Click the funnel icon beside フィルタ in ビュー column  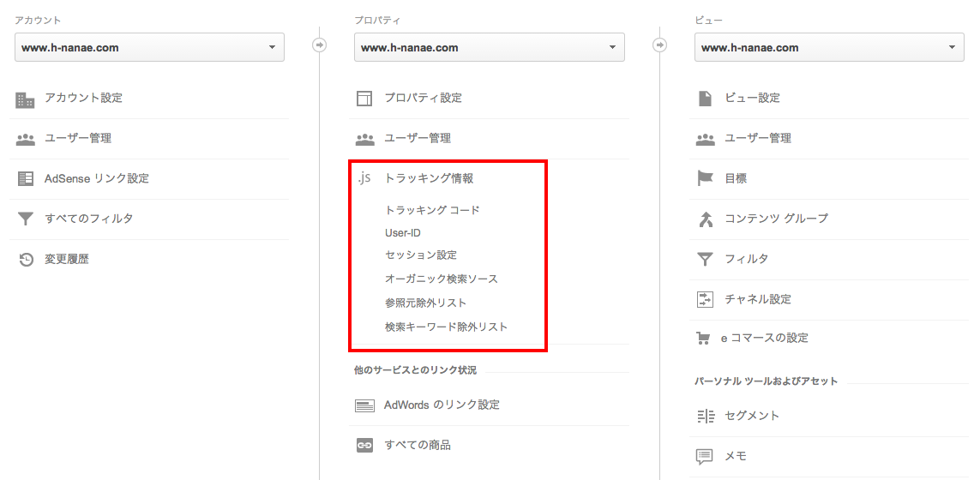coord(705,259)
